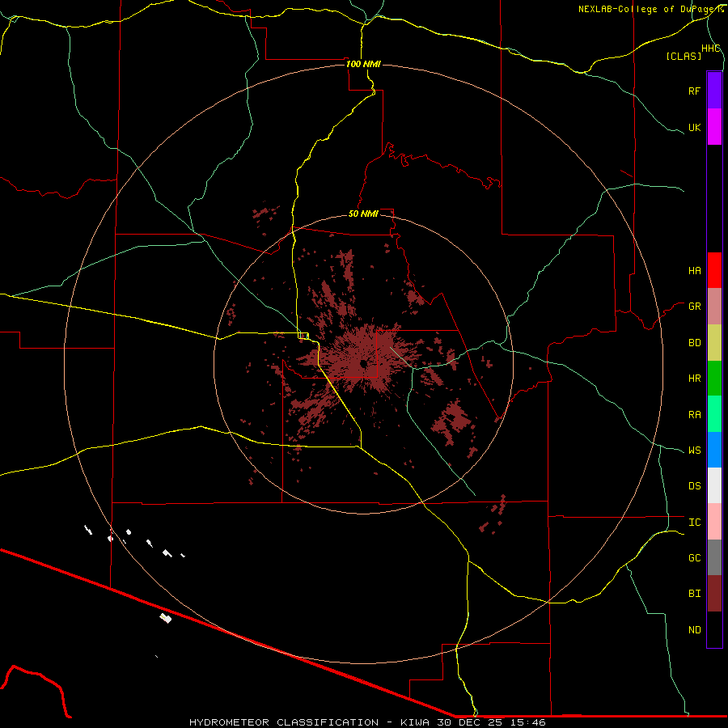The width and height of the screenshot is (728, 728).
Task: Click the 100 NMI range ring label
Action: (x=363, y=64)
